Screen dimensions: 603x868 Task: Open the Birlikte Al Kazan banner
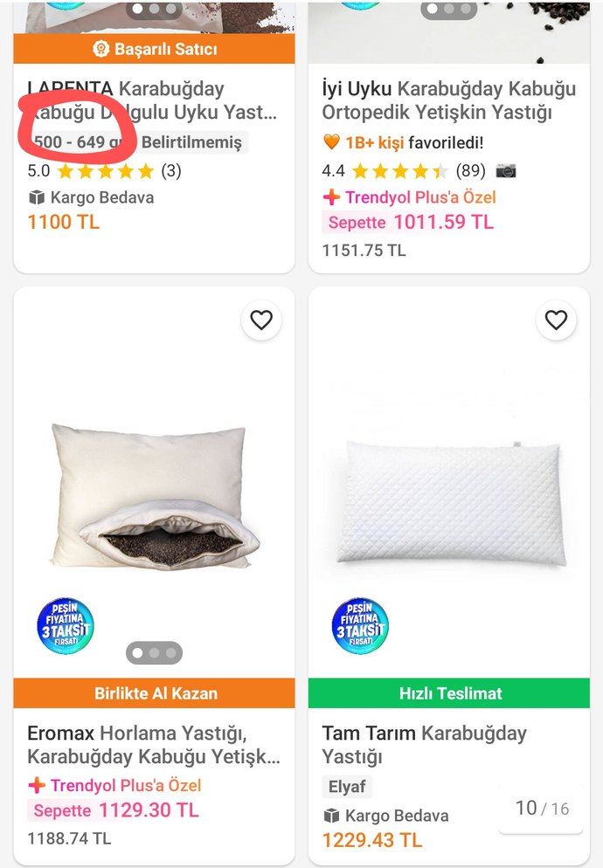(x=154, y=693)
